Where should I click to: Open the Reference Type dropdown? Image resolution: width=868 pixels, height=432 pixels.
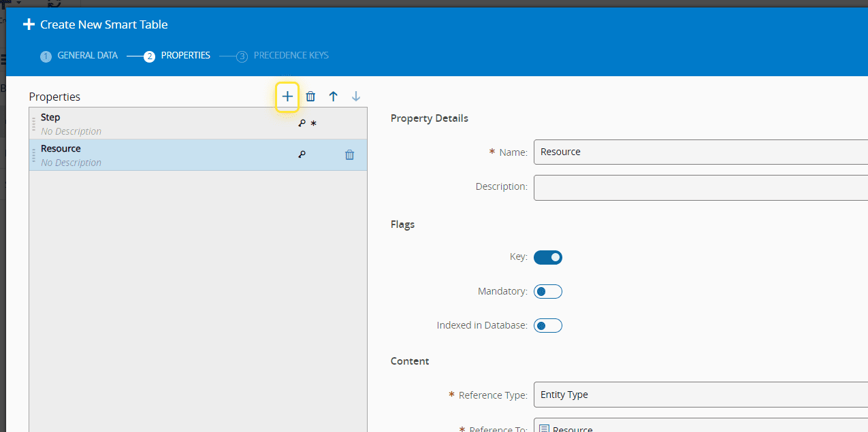pos(700,395)
